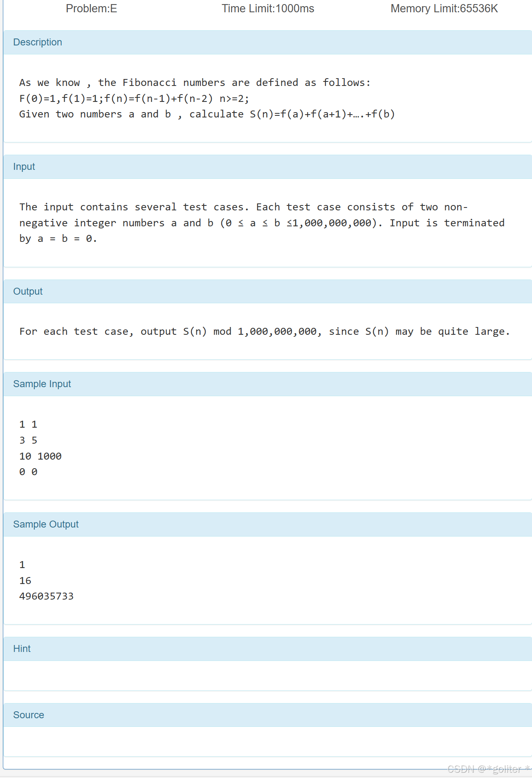Click the Source section header

click(267, 715)
